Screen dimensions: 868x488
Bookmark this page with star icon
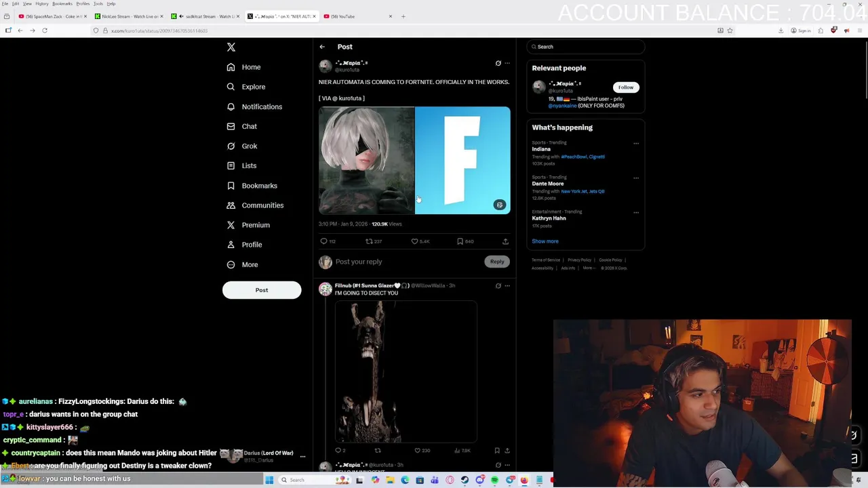pyautogui.click(x=730, y=30)
